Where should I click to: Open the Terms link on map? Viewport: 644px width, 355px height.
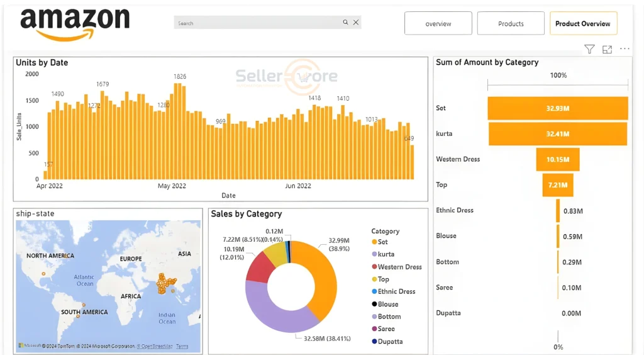click(x=182, y=346)
